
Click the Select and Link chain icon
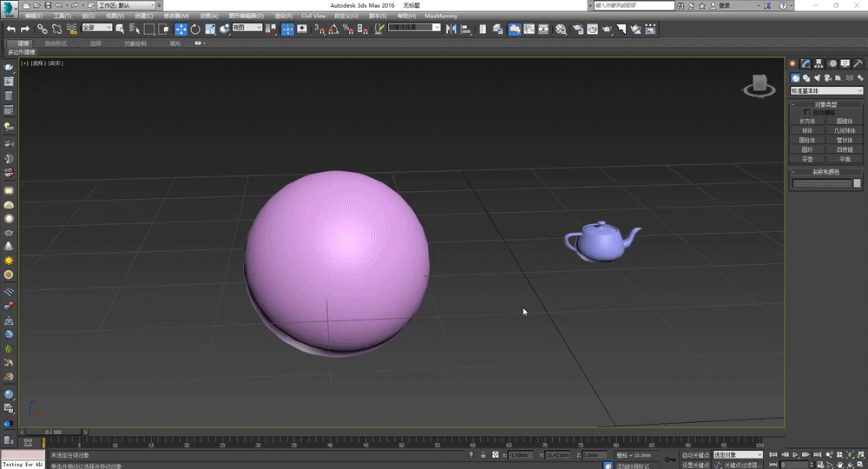(42, 29)
